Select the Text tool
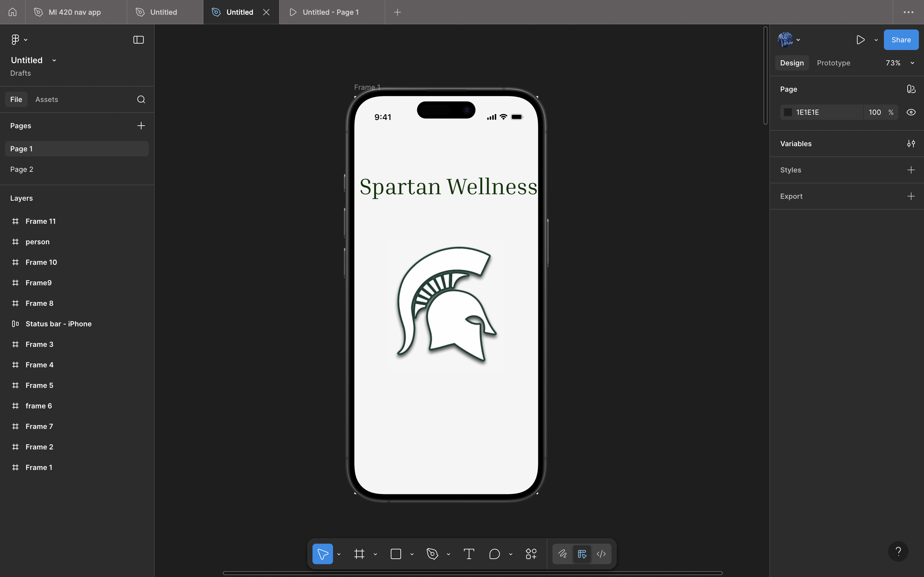 (x=468, y=554)
